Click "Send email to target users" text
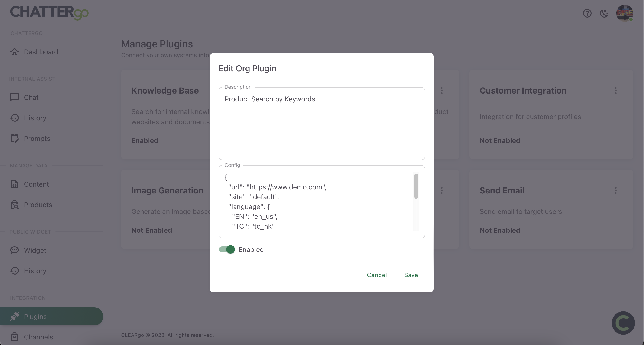Viewport: 644px width, 345px height. 521,212
